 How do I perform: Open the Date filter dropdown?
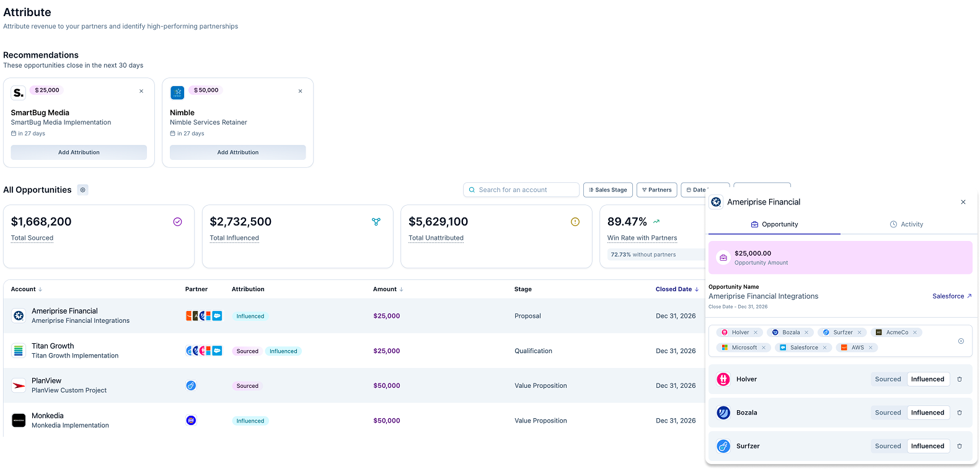pos(695,190)
